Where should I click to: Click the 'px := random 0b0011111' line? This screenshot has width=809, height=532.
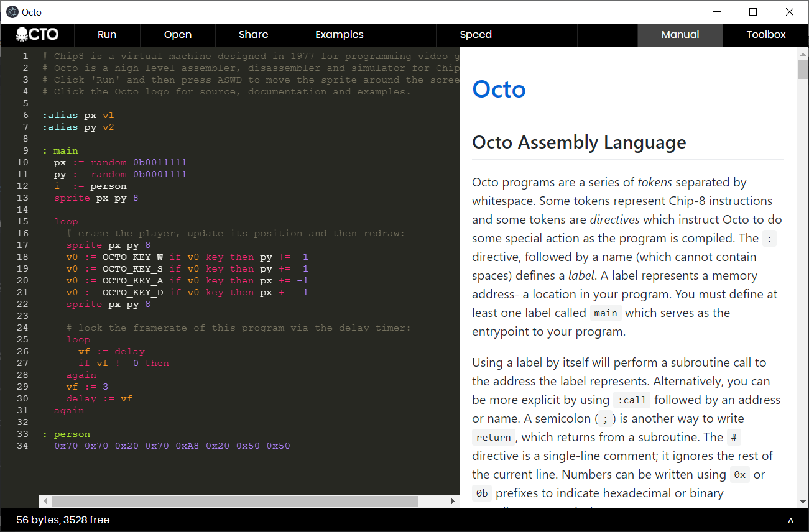121,162
